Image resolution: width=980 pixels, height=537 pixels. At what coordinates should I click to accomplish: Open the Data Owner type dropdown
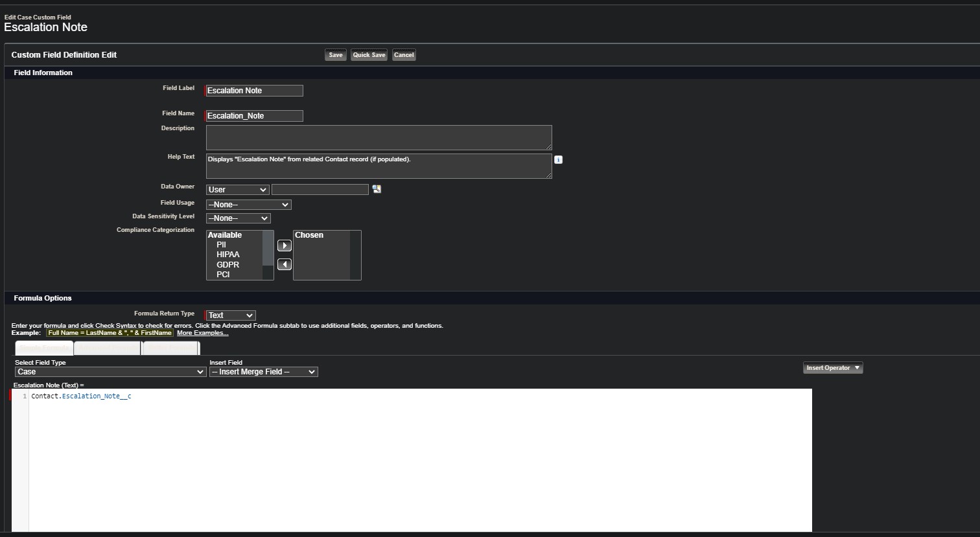237,190
